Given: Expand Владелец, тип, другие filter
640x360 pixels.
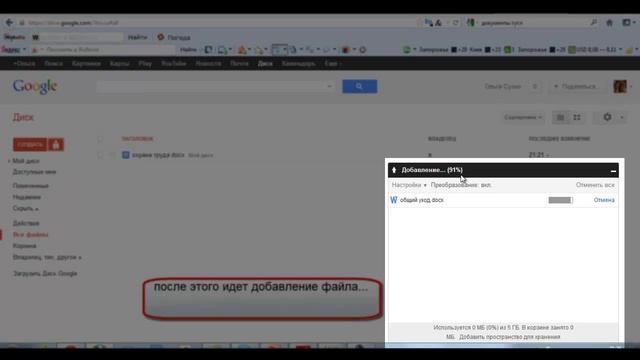Looking at the screenshot, I should [x=47, y=258].
